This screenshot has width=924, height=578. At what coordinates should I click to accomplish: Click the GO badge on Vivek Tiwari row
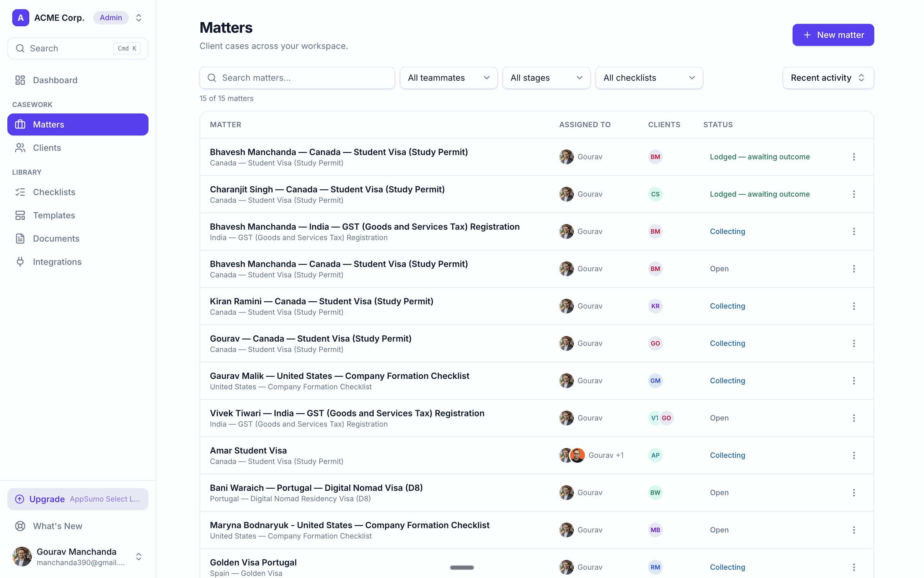coord(666,418)
